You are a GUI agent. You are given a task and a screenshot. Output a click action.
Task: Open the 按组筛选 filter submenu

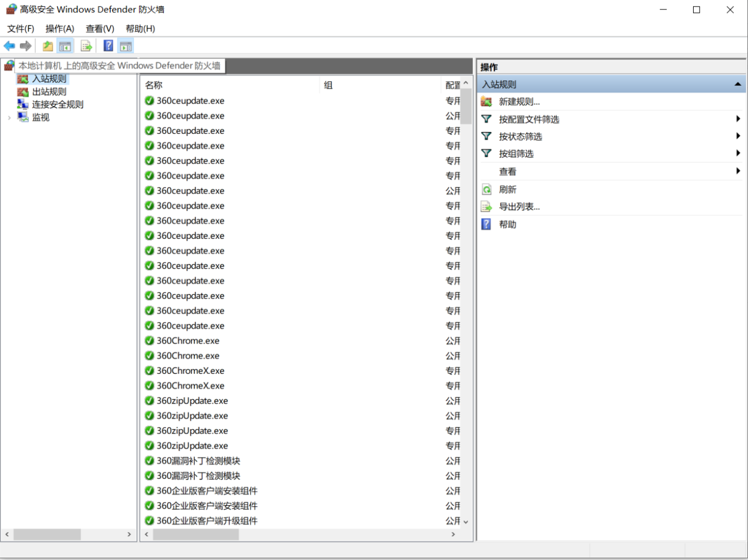pos(516,154)
